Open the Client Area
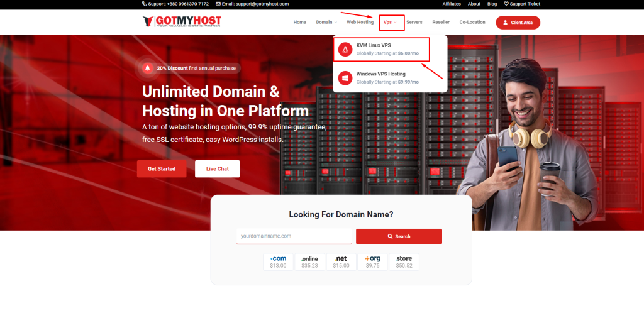The width and height of the screenshot is (644, 318). click(518, 23)
